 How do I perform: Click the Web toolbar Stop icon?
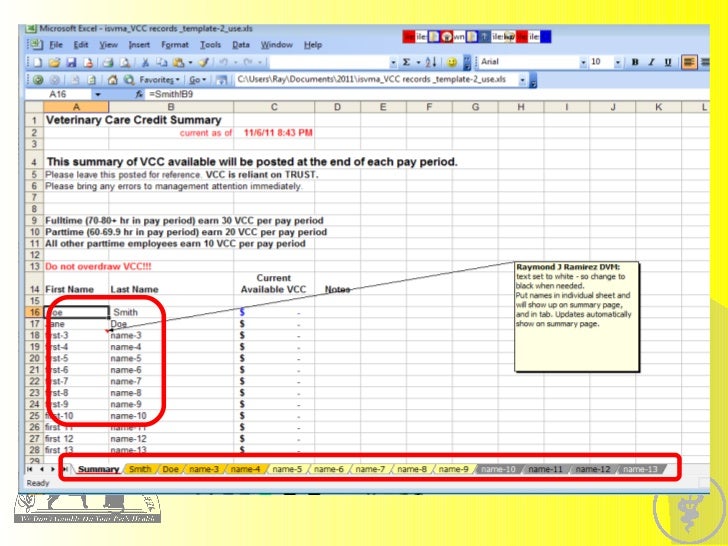(x=75, y=80)
